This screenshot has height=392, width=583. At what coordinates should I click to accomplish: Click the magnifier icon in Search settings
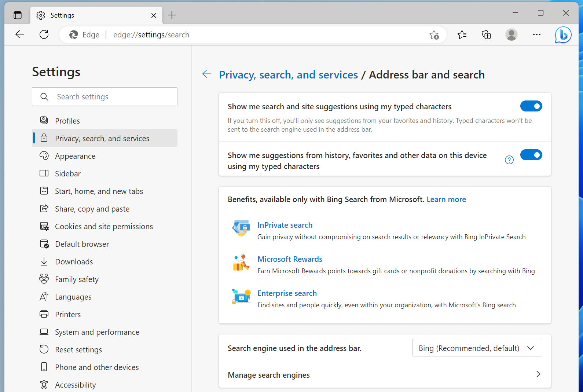(x=44, y=97)
